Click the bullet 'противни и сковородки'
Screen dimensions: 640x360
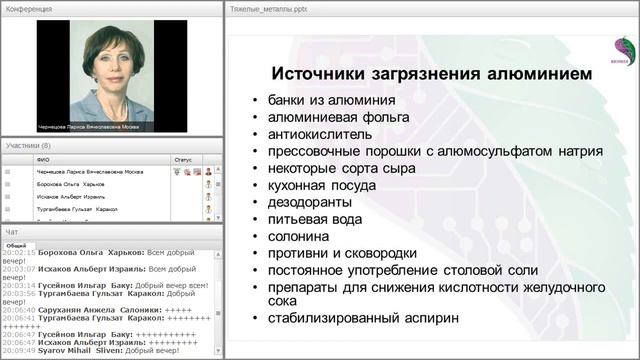pos(342,253)
